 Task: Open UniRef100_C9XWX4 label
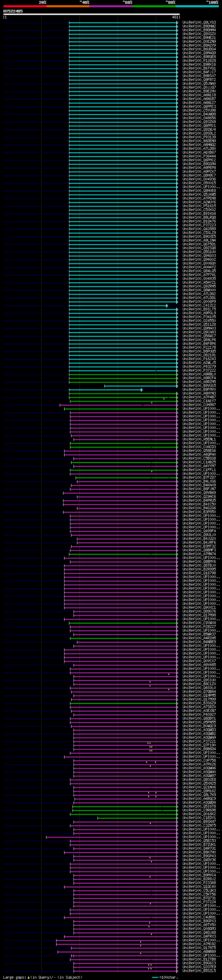(x=199, y=623)
